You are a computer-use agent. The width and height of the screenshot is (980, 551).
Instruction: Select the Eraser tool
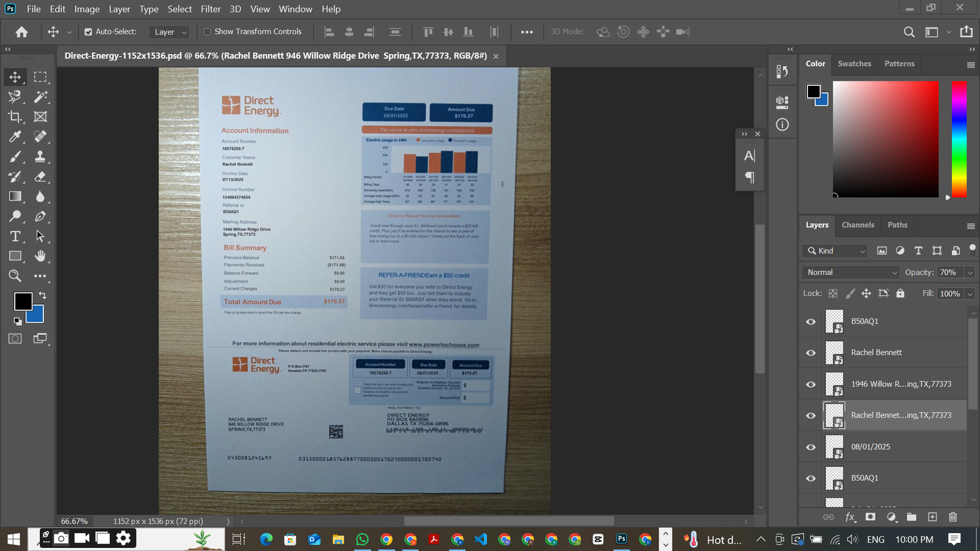click(40, 177)
